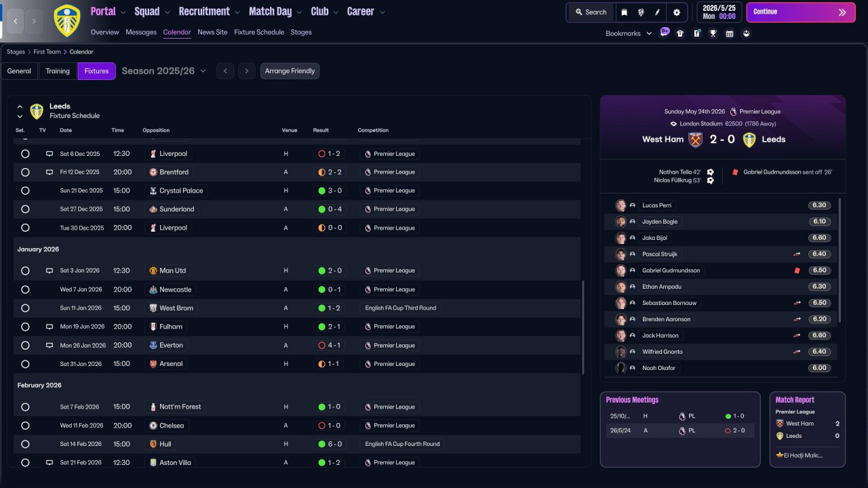Click the Search button
The image size is (868, 488).
click(x=591, y=12)
